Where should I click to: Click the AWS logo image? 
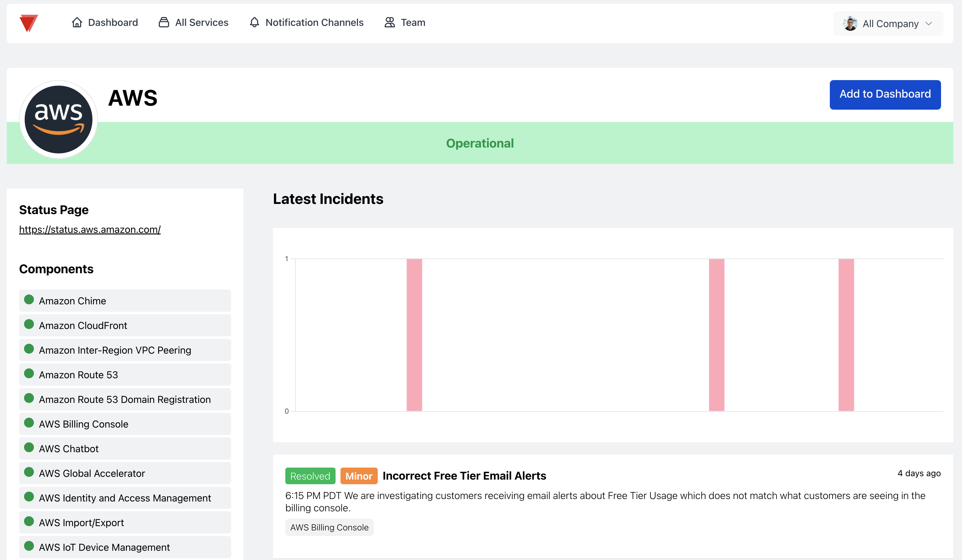[x=59, y=120]
